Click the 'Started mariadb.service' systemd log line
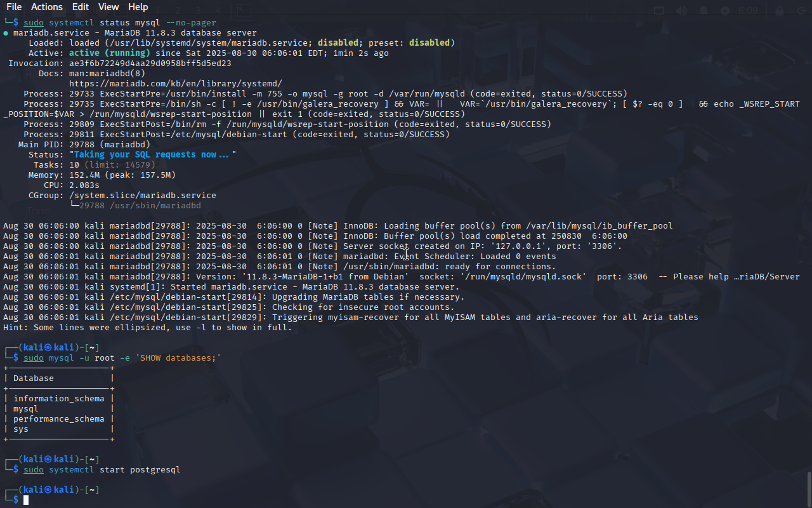This screenshot has width=812, height=508. [232, 286]
